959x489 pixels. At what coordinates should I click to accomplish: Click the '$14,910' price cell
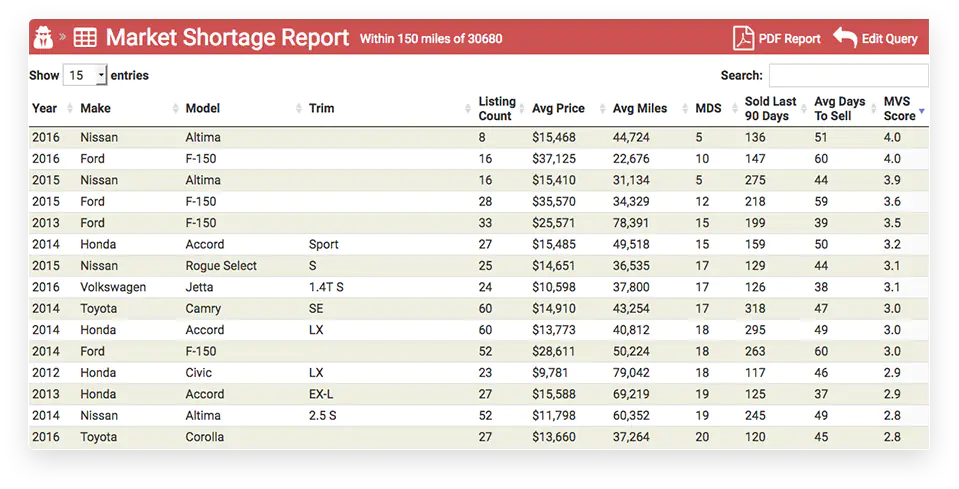554,309
